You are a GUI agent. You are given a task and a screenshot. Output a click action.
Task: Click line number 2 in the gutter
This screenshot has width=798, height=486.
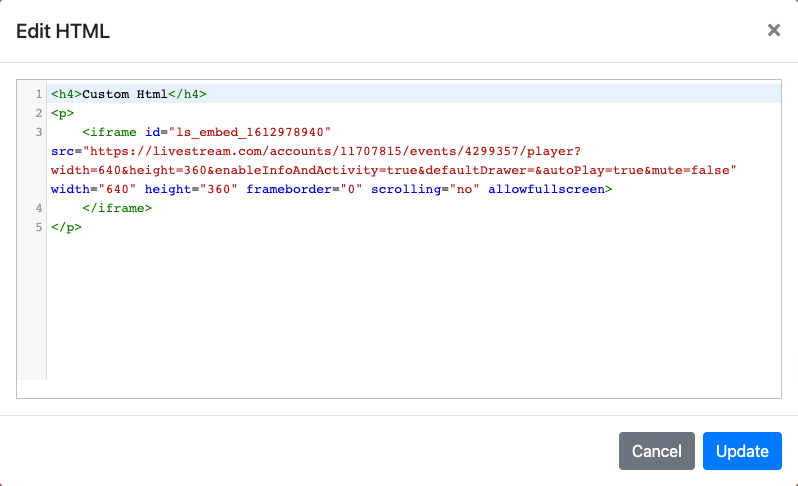37,113
